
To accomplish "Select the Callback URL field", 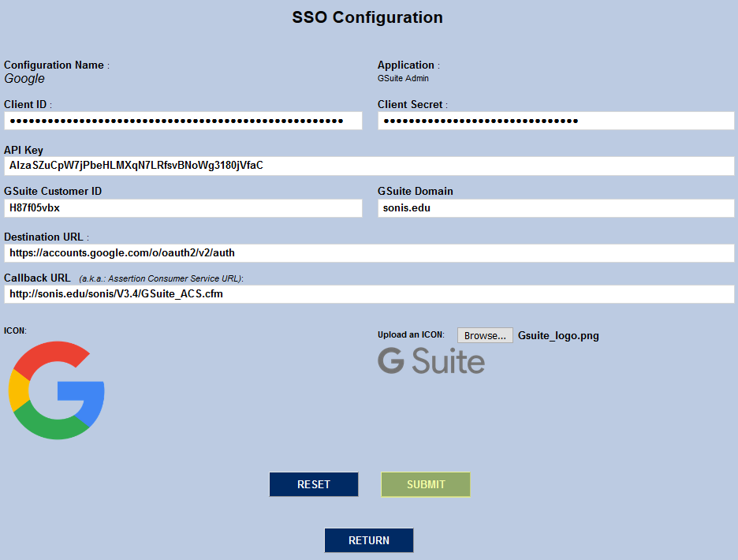I will (367, 294).
